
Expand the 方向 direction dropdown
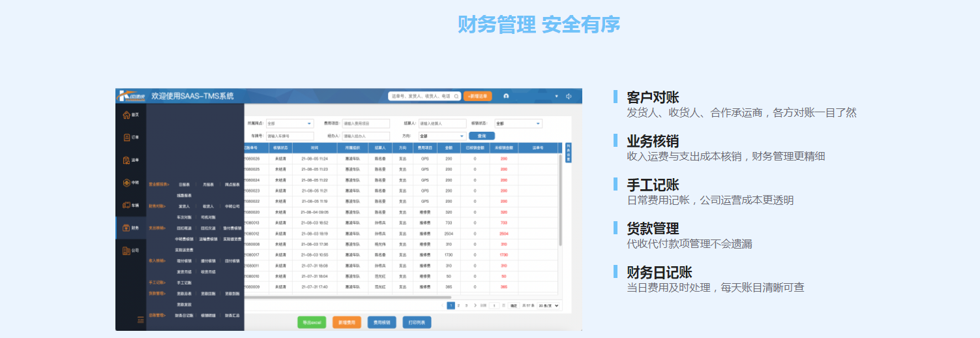pos(442,136)
